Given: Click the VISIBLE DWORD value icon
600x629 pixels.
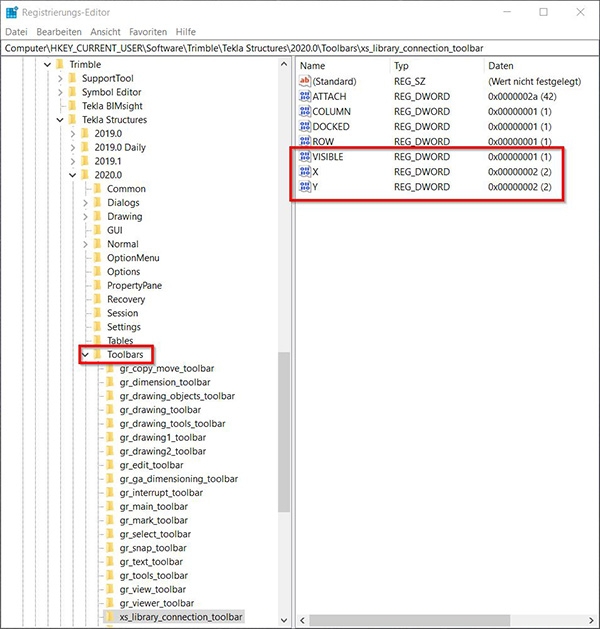Looking at the screenshot, I should [x=305, y=156].
